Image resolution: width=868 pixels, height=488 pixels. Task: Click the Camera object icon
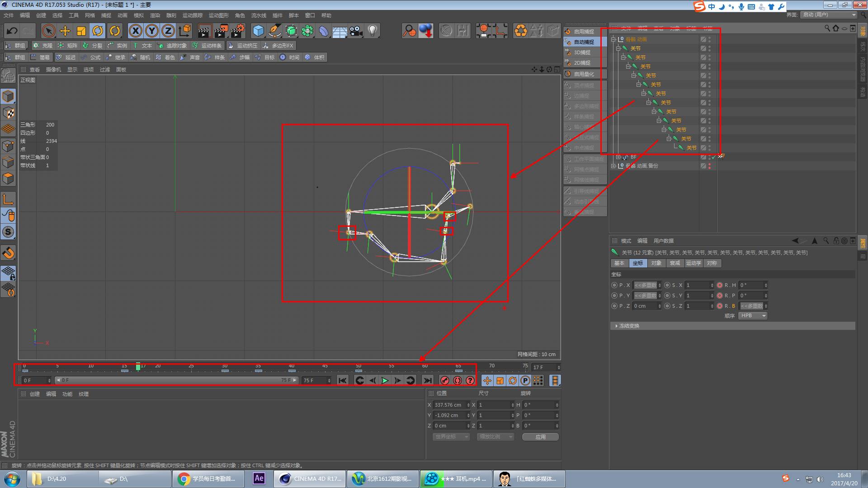pyautogui.click(x=356, y=31)
